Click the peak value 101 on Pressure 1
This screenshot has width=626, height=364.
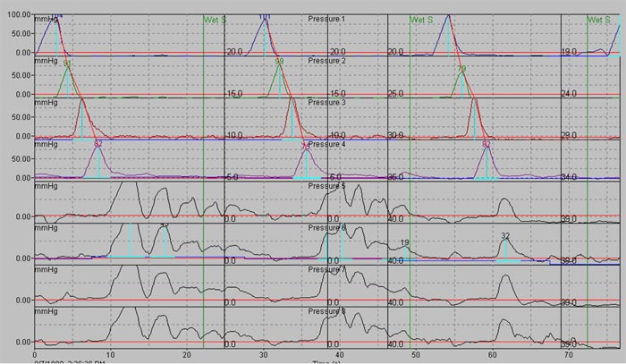pos(265,17)
